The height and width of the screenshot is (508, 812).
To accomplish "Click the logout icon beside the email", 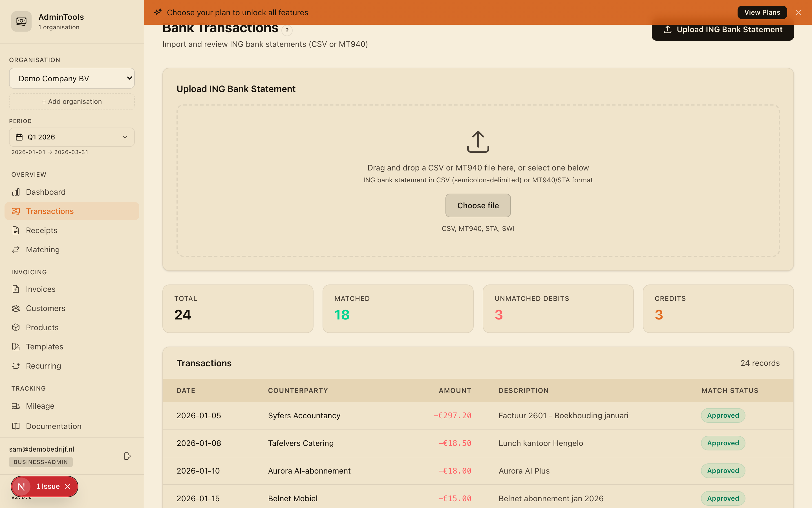I will click(x=127, y=456).
